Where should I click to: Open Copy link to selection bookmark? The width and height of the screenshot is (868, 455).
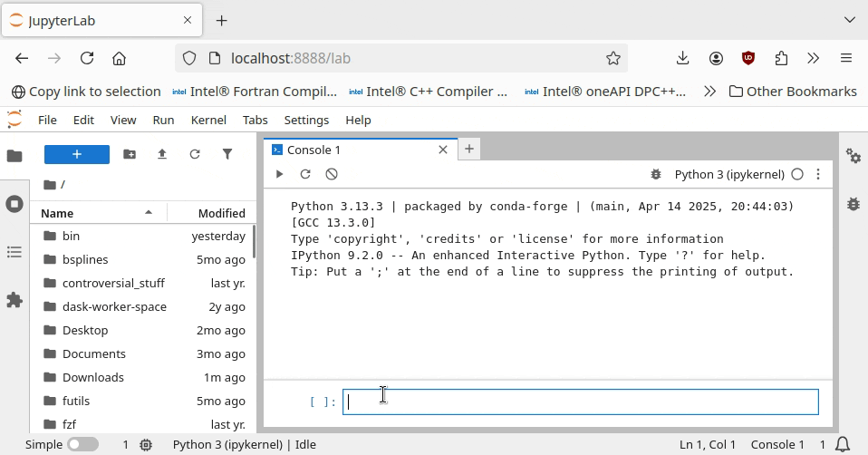[x=86, y=92]
